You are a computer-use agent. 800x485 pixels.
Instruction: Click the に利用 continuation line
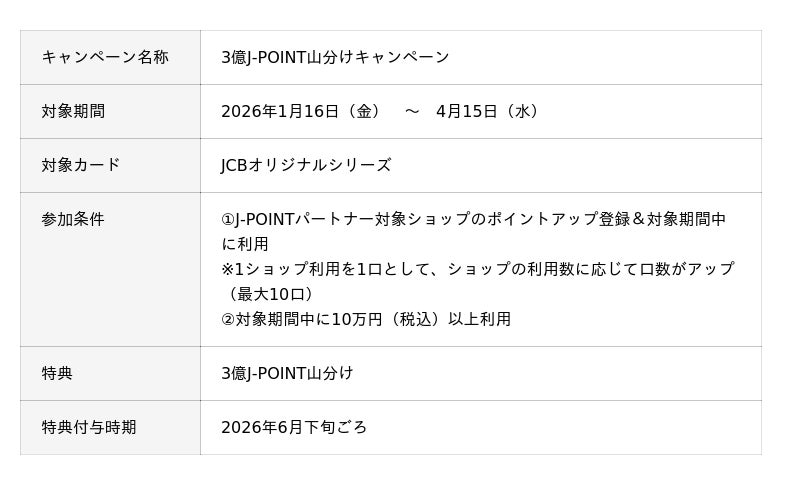point(245,244)
